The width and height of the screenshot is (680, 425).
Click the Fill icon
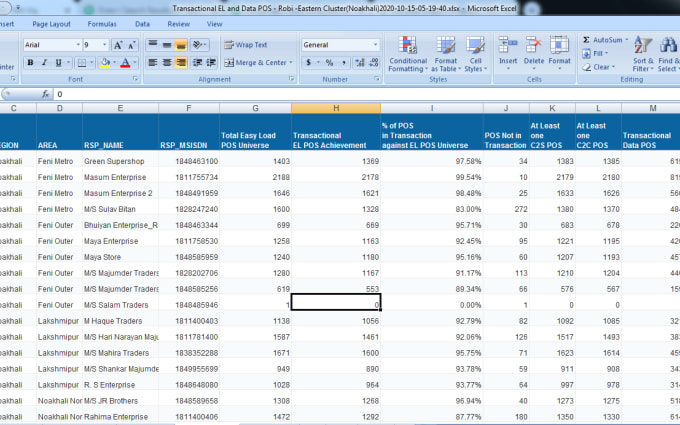tap(586, 54)
